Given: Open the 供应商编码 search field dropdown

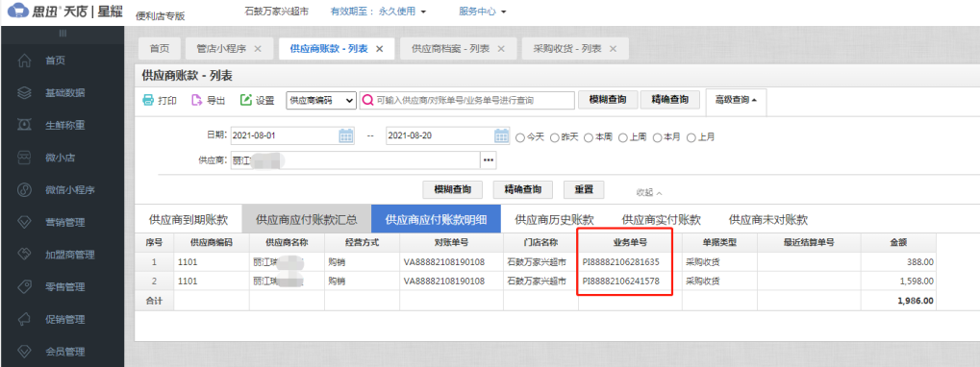Looking at the screenshot, I should click(x=321, y=100).
